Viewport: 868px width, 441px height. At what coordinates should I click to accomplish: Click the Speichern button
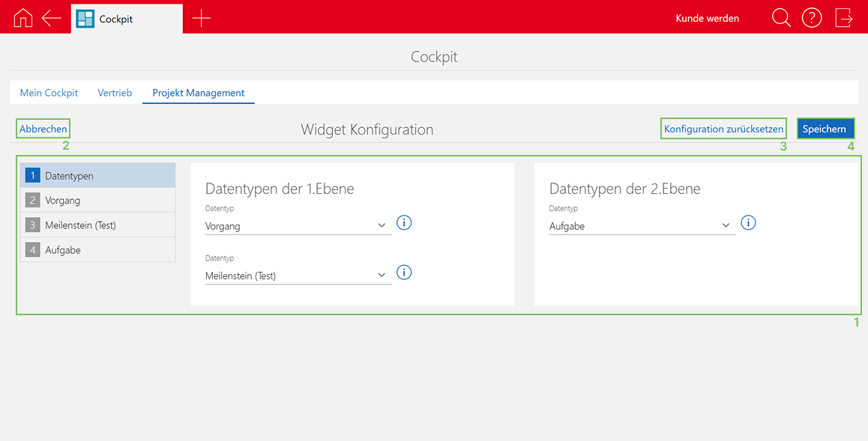pyautogui.click(x=825, y=128)
